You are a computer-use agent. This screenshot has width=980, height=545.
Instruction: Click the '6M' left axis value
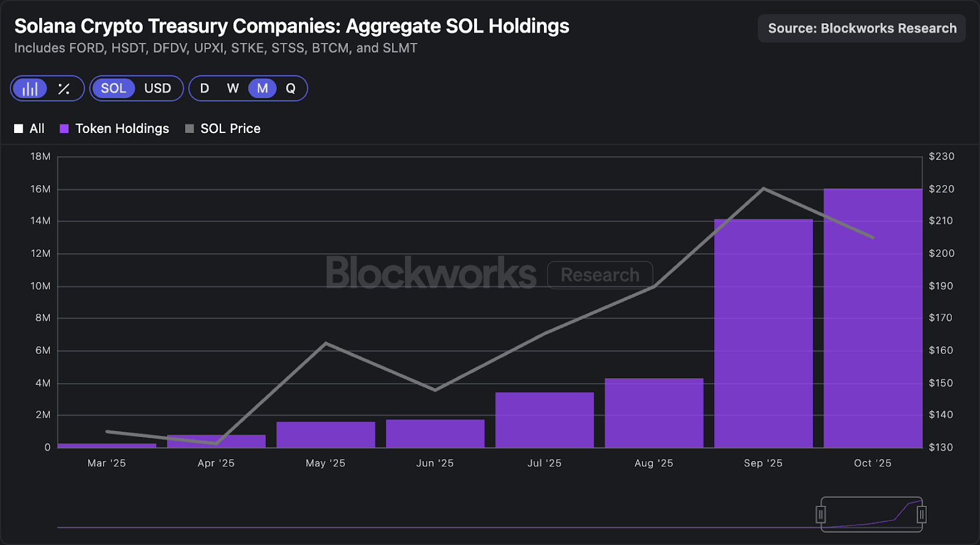[x=43, y=351]
